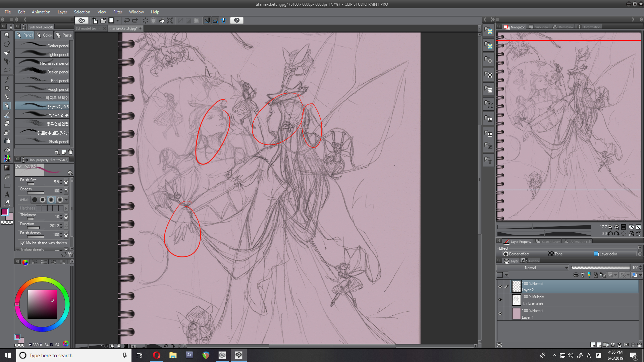
Task: Pick a color in the color wheel square
Action: click(x=42, y=304)
